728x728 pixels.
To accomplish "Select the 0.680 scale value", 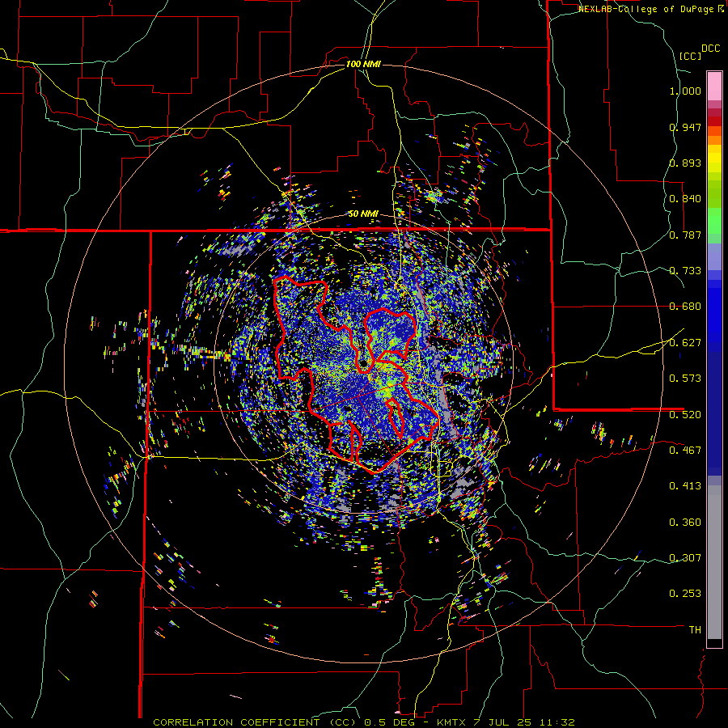I will point(685,307).
